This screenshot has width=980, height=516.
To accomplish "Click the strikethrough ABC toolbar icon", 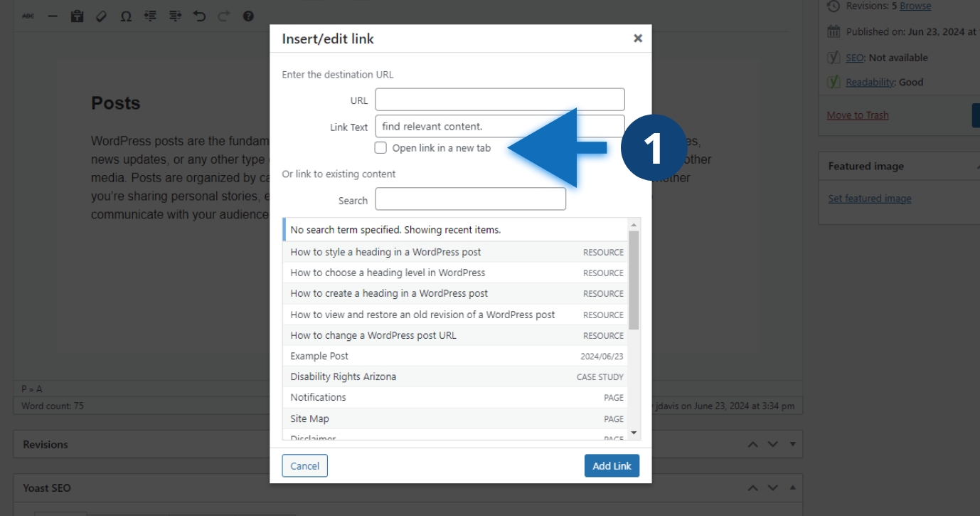I will coord(28,16).
